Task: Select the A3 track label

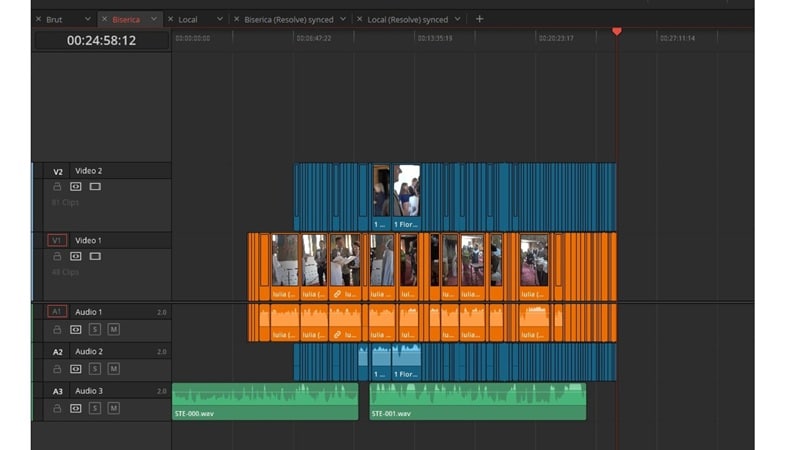Action: click(x=58, y=391)
